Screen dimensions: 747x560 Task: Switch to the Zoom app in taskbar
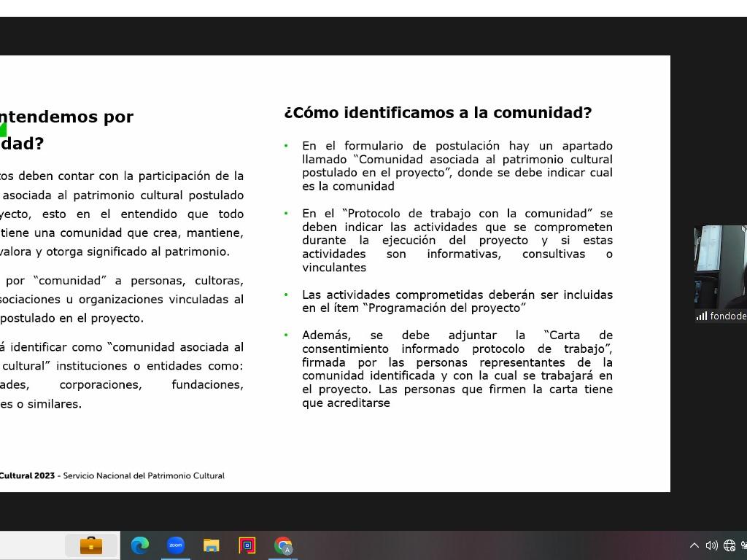pyautogui.click(x=176, y=545)
